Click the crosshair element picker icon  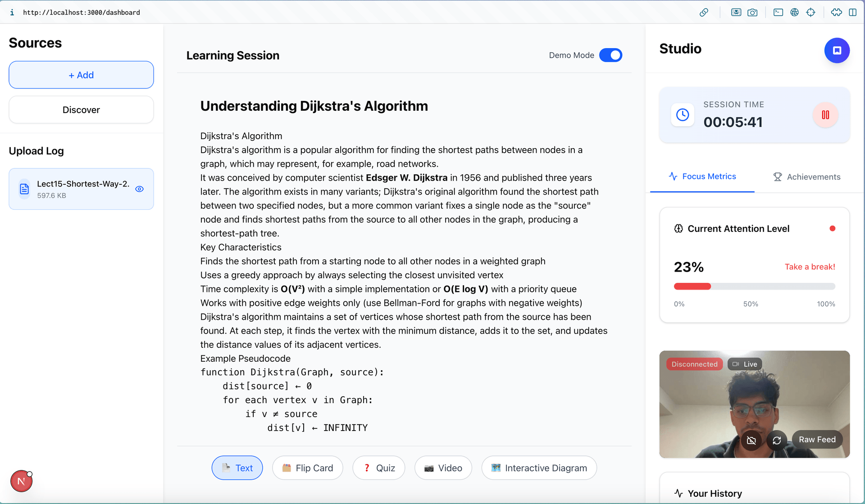point(810,12)
